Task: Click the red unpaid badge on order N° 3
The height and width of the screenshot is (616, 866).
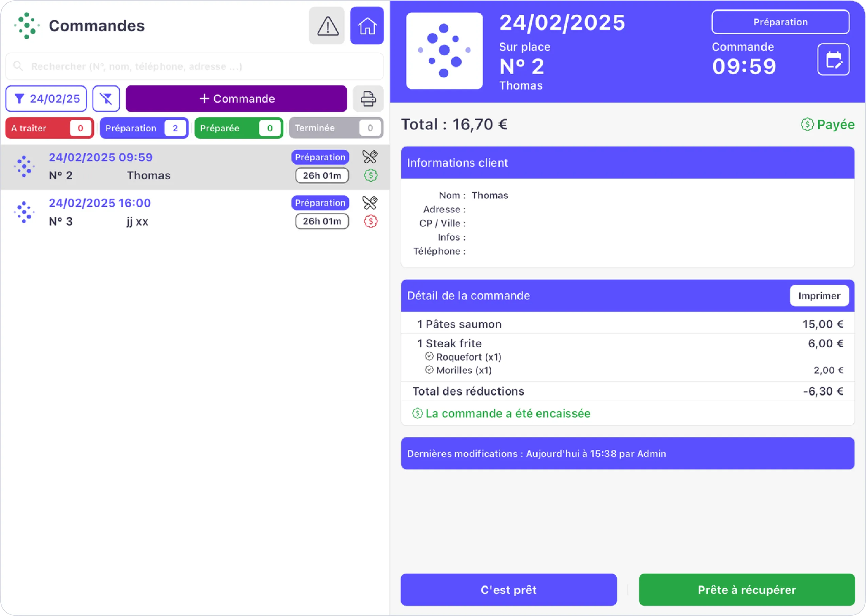Action: tap(370, 221)
